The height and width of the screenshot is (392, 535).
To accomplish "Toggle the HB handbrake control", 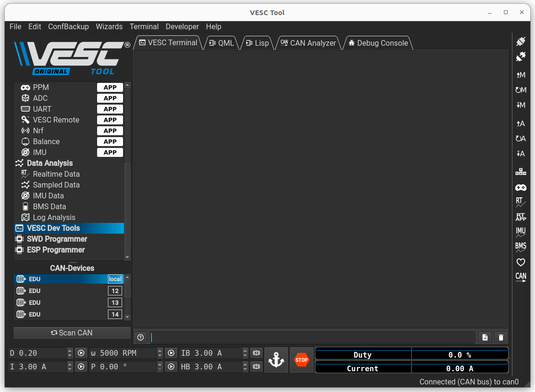I will point(256,366).
